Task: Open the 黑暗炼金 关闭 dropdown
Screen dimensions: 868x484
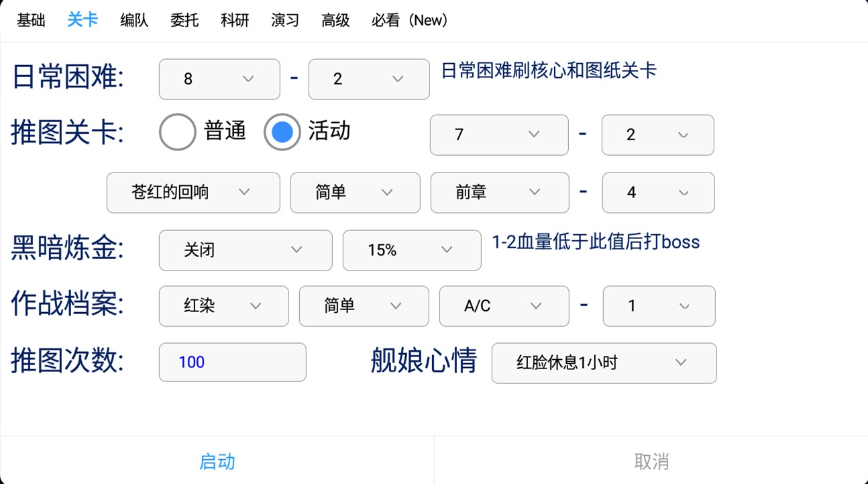Action: point(245,250)
